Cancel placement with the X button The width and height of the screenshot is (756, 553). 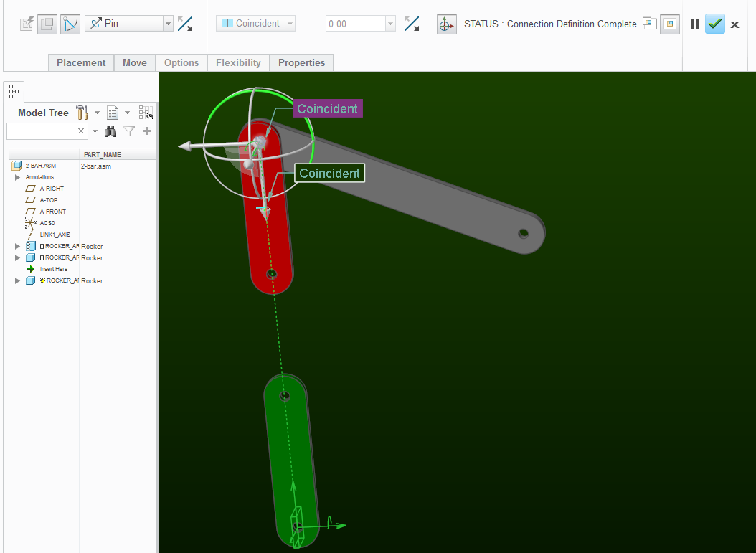[x=734, y=24]
